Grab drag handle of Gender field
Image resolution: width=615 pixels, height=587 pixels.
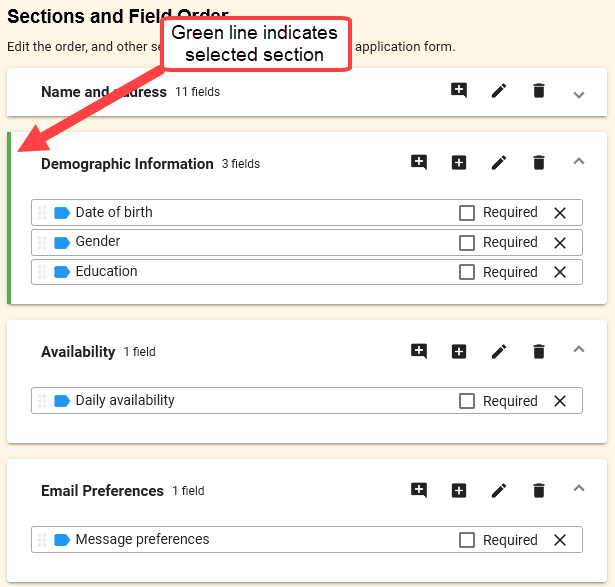coord(42,243)
